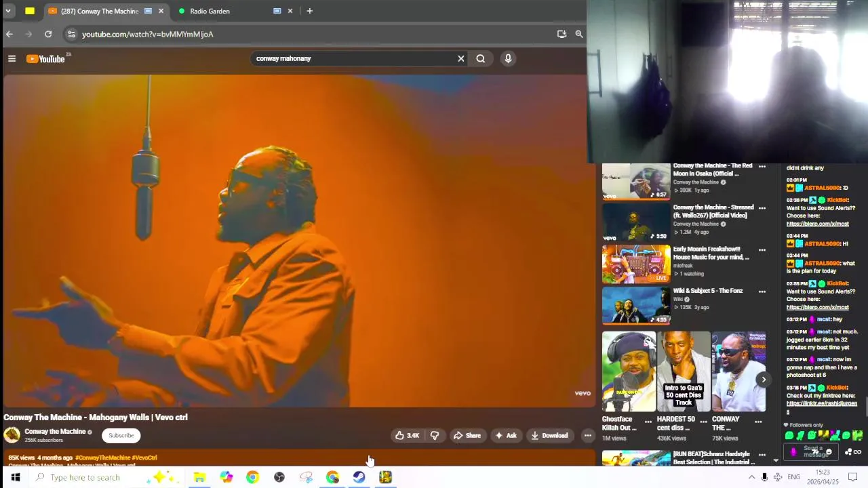The image size is (868, 488).
Task: Open the notification center icon
Action: point(853,477)
